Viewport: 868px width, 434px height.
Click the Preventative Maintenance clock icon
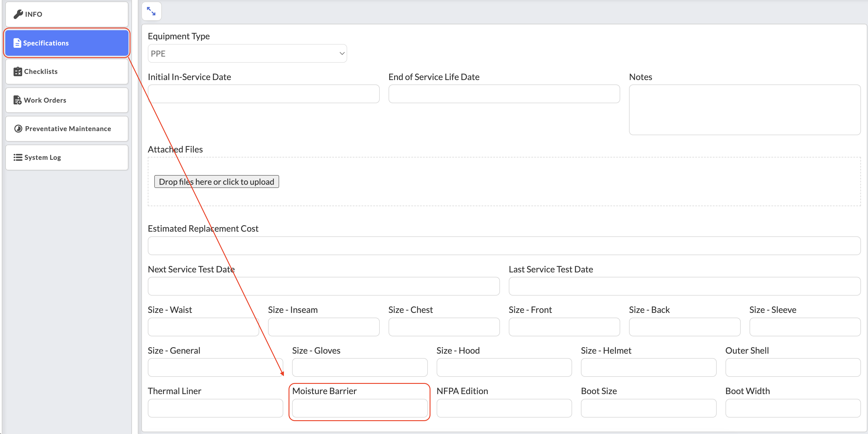[x=18, y=129]
